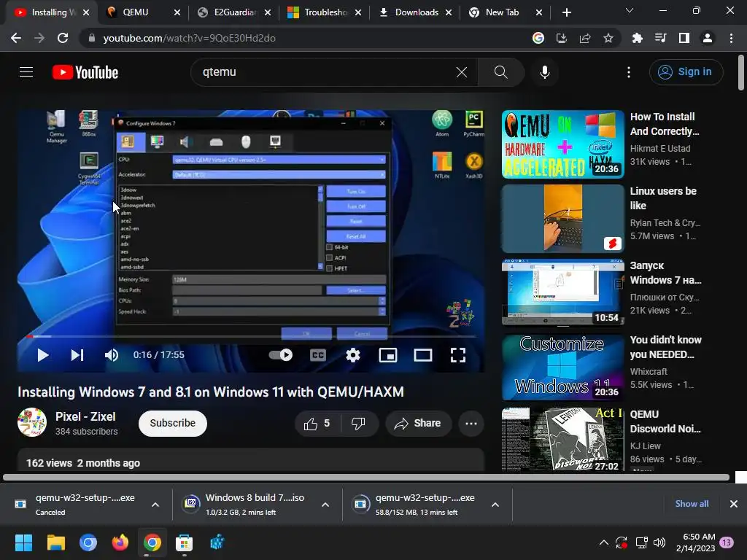Open a new browser tab

pyautogui.click(x=566, y=12)
